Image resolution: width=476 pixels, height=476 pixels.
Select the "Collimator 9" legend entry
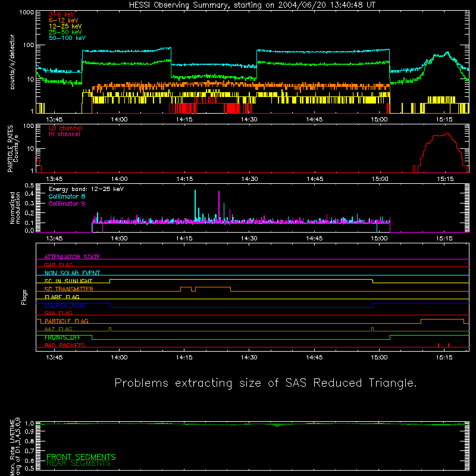click(x=67, y=203)
